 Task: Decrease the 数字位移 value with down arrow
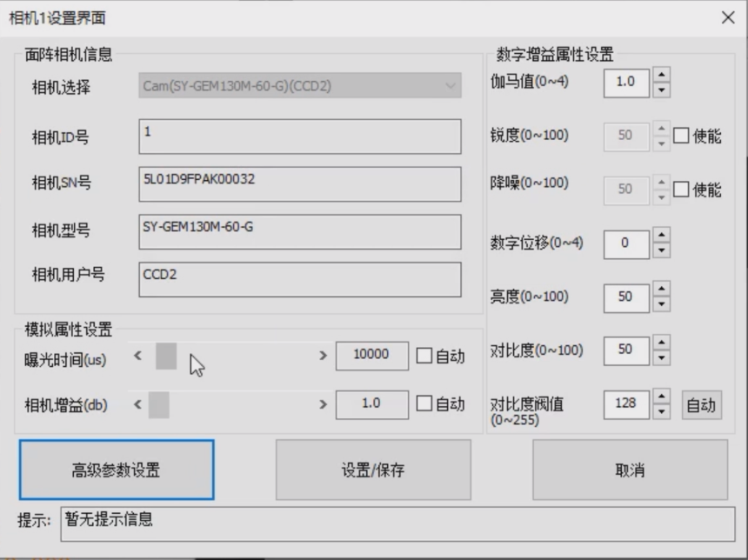point(661,250)
